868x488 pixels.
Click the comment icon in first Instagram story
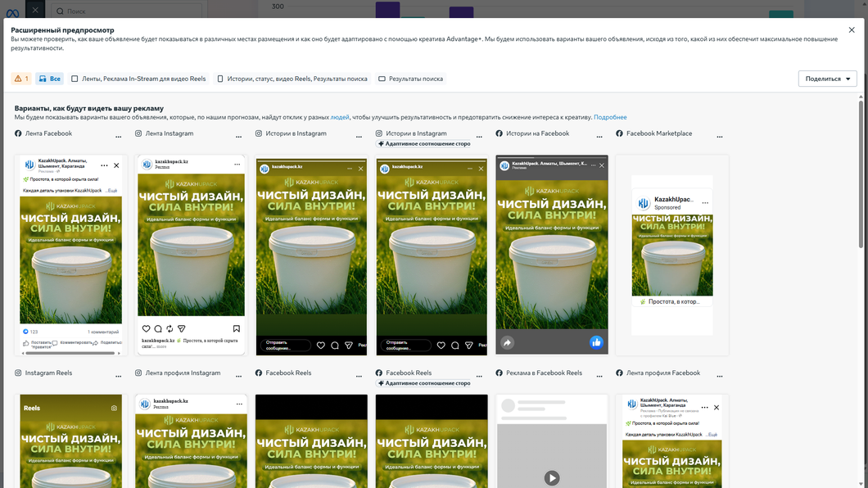335,346
